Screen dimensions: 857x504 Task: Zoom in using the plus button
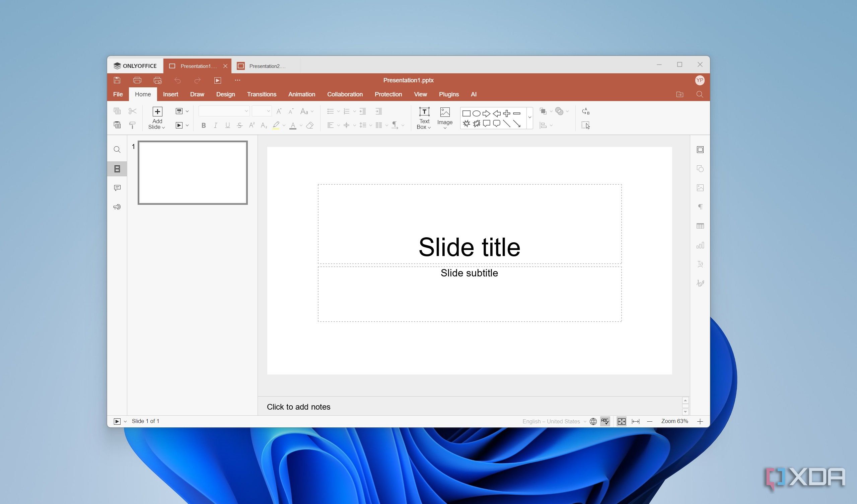700,421
